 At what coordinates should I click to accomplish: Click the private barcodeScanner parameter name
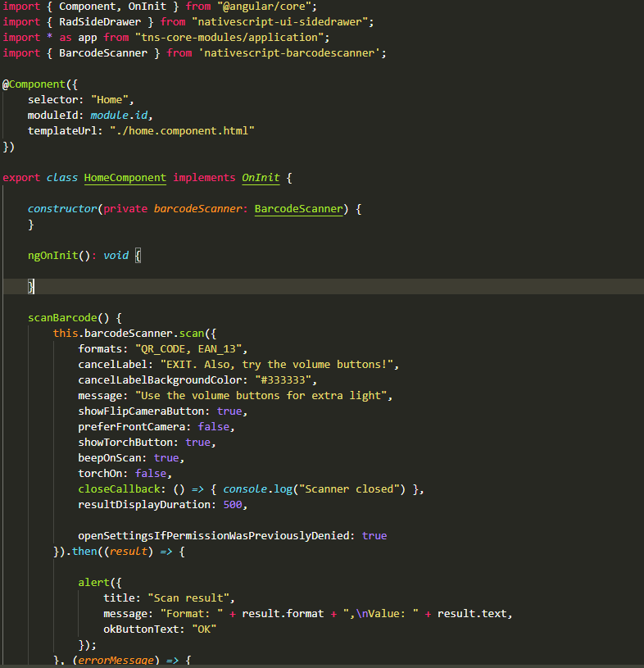(x=197, y=209)
